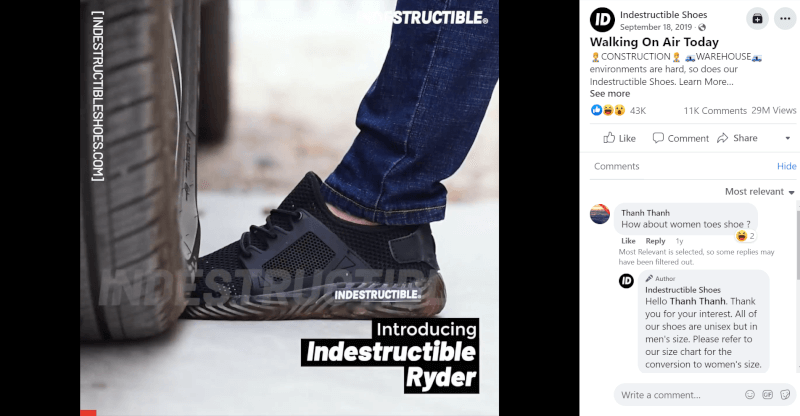Reply to Thanh Thanh's comment

(655, 241)
